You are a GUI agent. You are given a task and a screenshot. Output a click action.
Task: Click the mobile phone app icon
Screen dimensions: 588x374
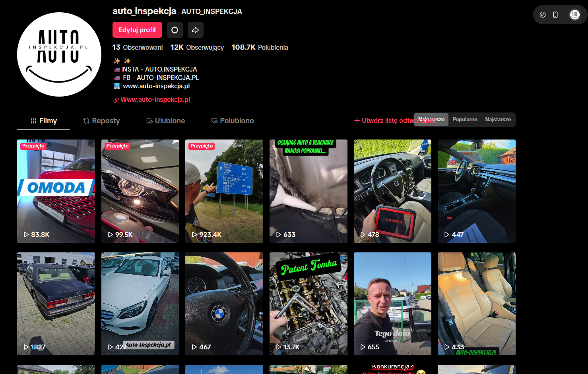(555, 15)
